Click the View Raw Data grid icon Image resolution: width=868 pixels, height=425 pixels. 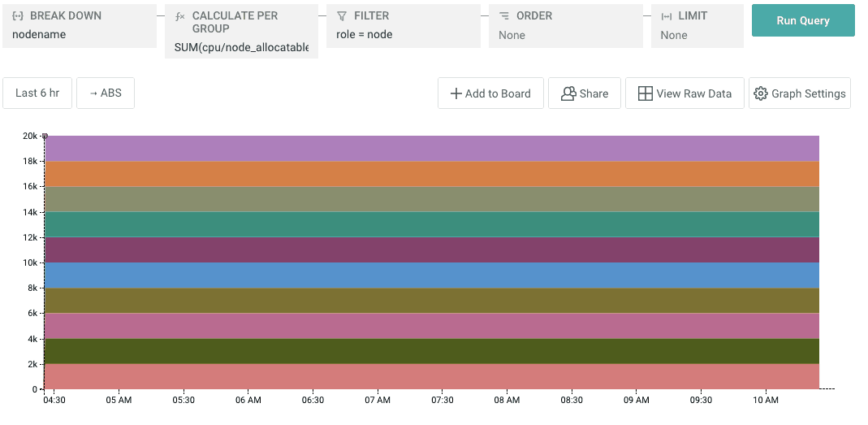coord(645,93)
